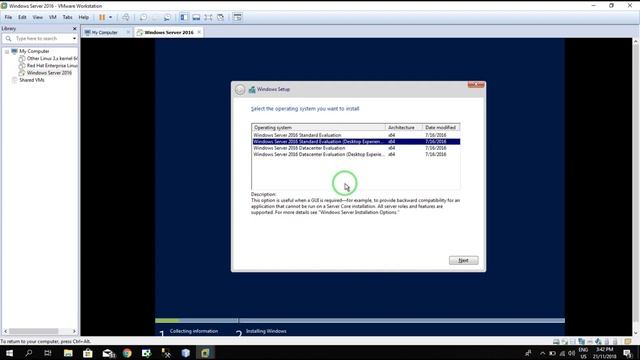Viewport: 640px width, 360px height.
Task: Select Windows Server 2016 Datacenter Evaluation row
Action: 356,148
